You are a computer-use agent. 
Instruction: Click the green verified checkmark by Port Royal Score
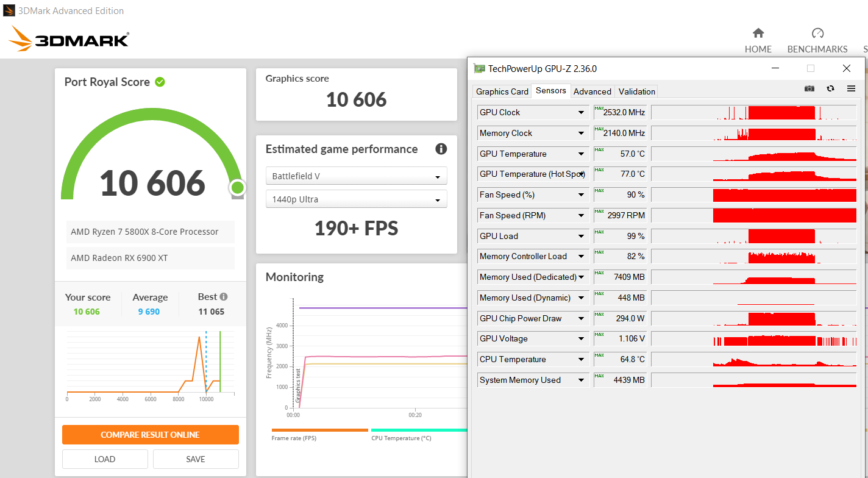pos(160,82)
